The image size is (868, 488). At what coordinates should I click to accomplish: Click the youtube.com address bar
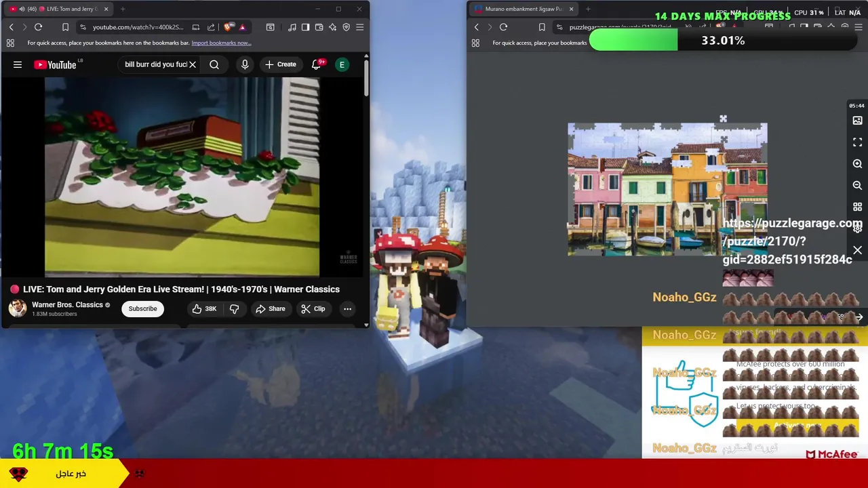click(138, 27)
